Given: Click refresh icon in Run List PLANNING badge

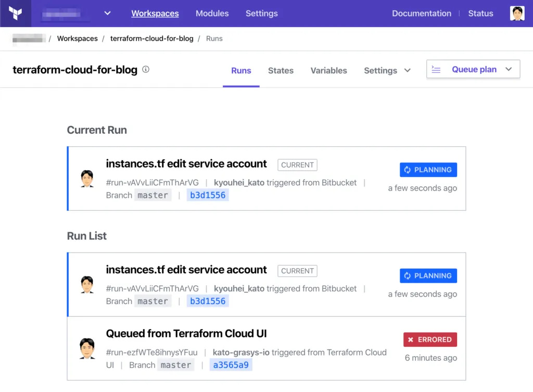Looking at the screenshot, I should (407, 276).
